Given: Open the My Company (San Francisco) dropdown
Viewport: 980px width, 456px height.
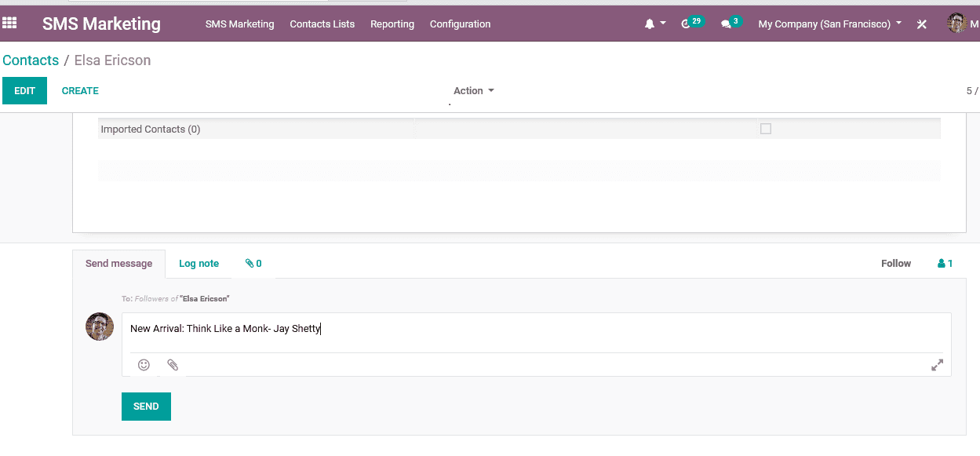Looking at the screenshot, I should 830,24.
